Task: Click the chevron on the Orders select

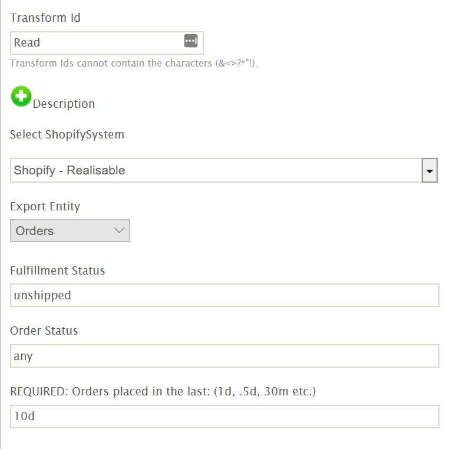Action: tap(119, 230)
